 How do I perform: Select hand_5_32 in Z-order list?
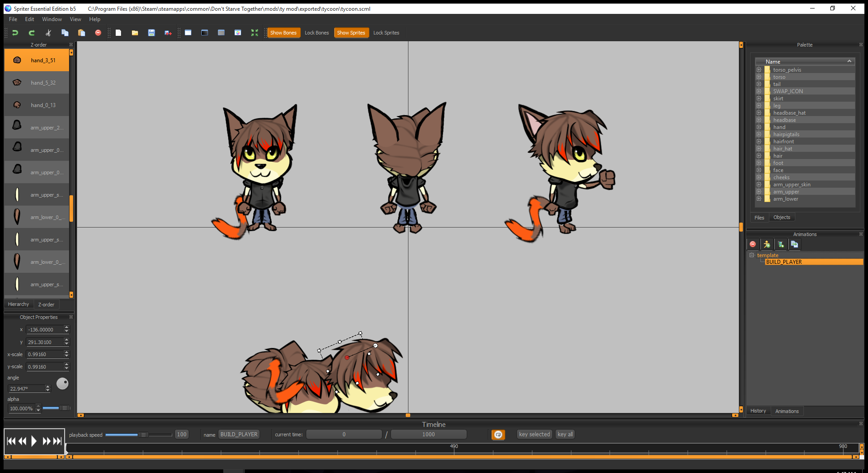[37, 82]
